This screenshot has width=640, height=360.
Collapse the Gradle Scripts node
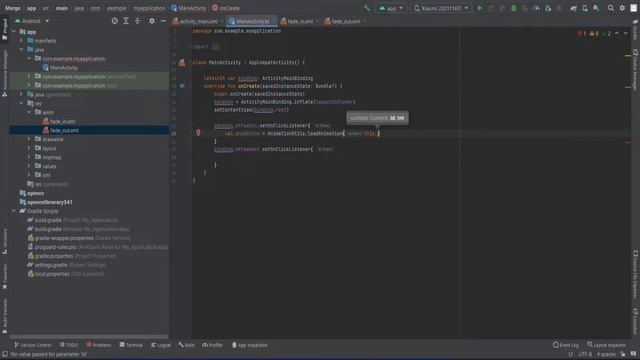pos(14,211)
